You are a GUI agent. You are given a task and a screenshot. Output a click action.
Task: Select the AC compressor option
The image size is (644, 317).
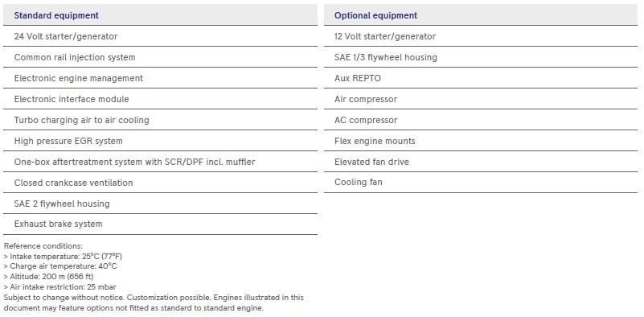(481, 120)
